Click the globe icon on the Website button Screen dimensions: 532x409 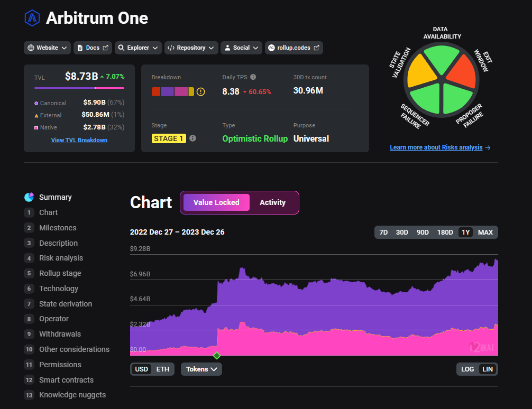click(31, 48)
